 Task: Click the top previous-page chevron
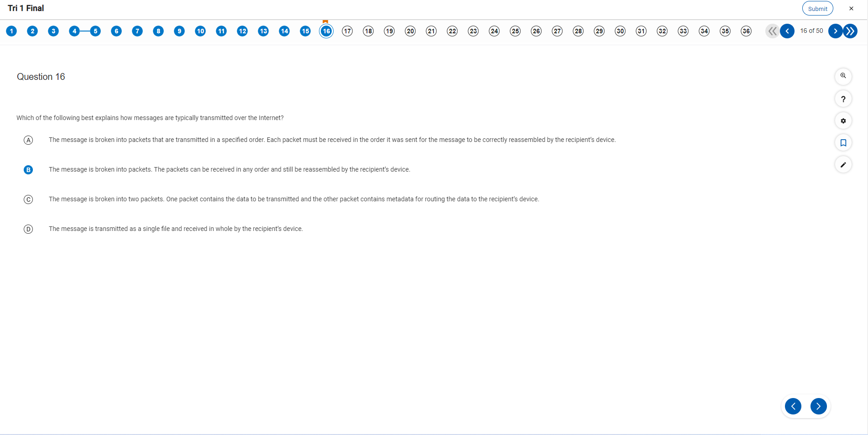tap(787, 31)
